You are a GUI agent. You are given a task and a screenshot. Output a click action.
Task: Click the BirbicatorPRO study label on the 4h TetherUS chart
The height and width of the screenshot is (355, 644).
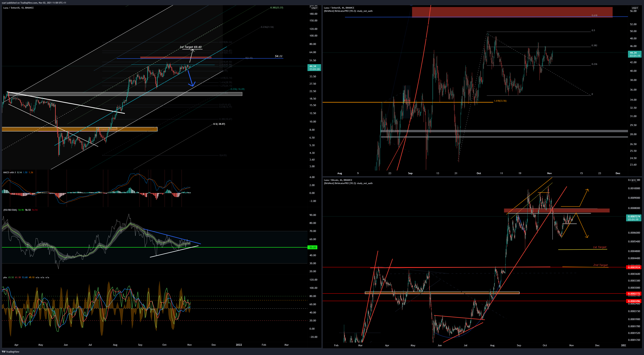tap(348, 11)
